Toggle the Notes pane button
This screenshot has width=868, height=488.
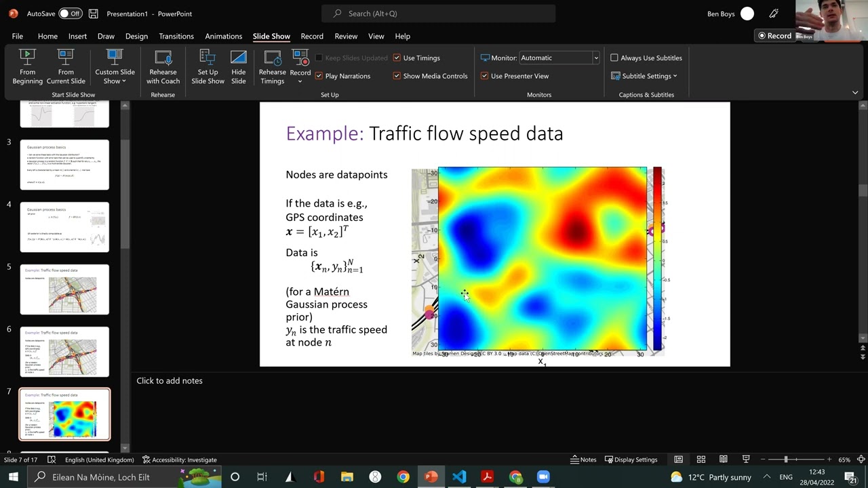[x=583, y=460]
